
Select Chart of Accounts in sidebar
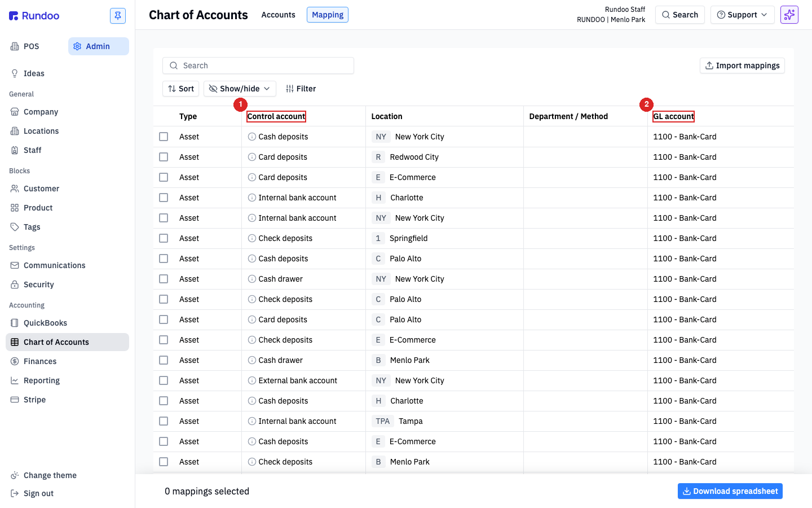[x=67, y=342]
